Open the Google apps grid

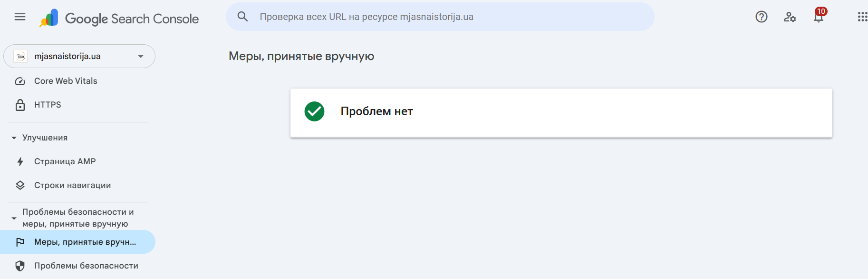point(862,17)
